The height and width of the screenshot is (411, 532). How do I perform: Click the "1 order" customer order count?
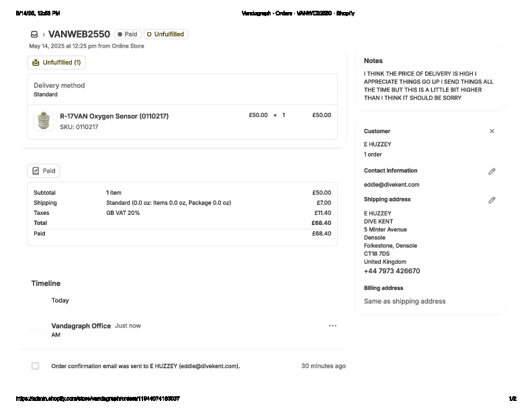(x=373, y=154)
